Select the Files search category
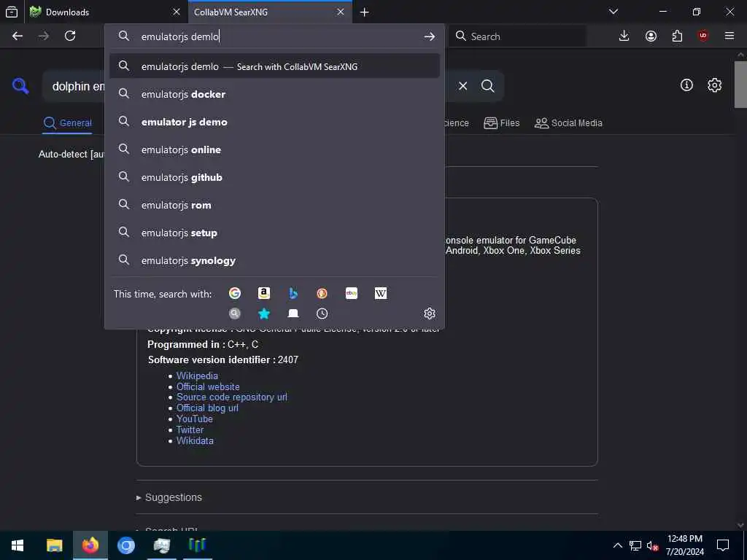This screenshot has width=747, height=560. click(x=502, y=122)
